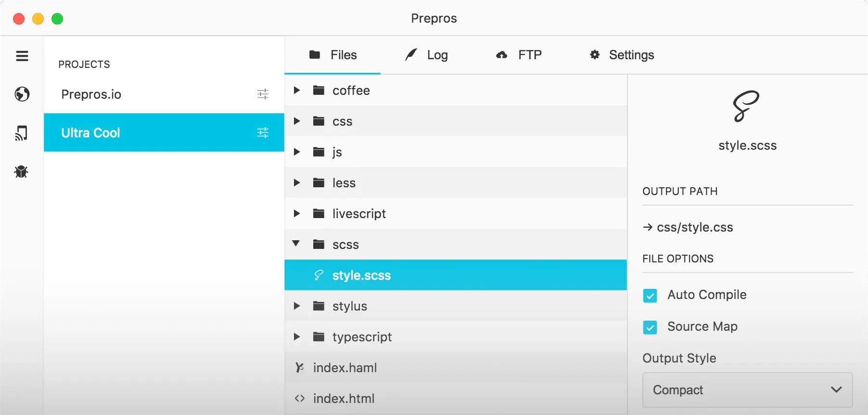Image resolution: width=868 pixels, height=415 pixels.
Task: Click the livescript folder icon
Action: click(x=319, y=213)
